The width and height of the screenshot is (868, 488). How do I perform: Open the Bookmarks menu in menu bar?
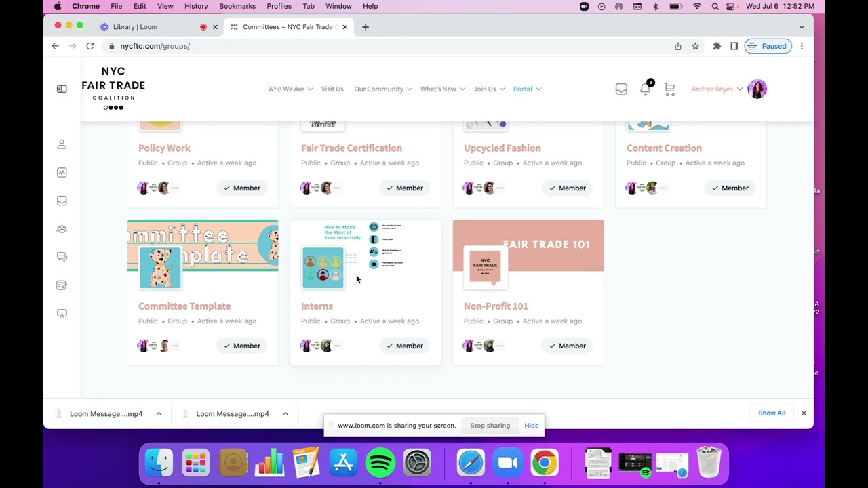tap(237, 6)
